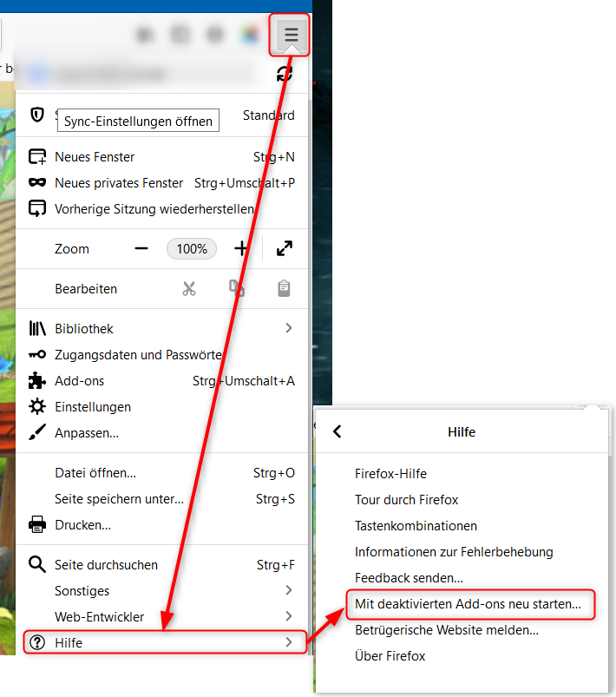Screen dimensions: 616x697
Task: Enter fullscreen with the arrows icon
Action: pos(285,248)
